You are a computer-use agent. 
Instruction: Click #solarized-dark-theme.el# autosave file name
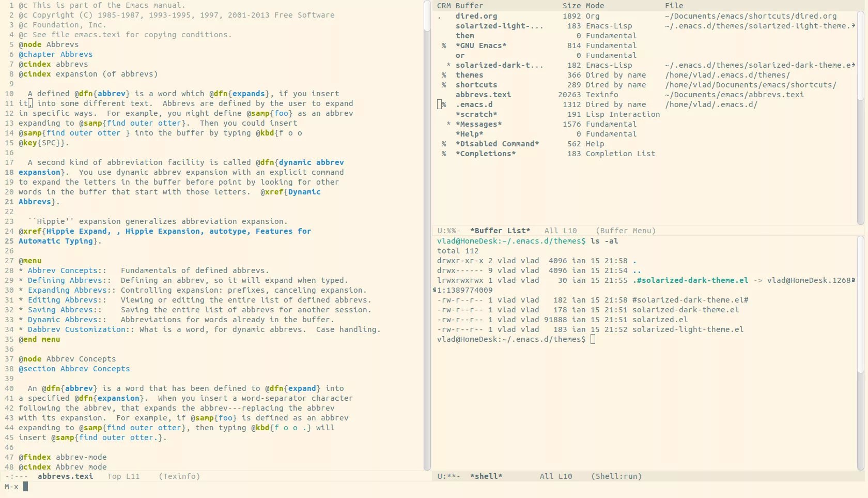(690, 300)
